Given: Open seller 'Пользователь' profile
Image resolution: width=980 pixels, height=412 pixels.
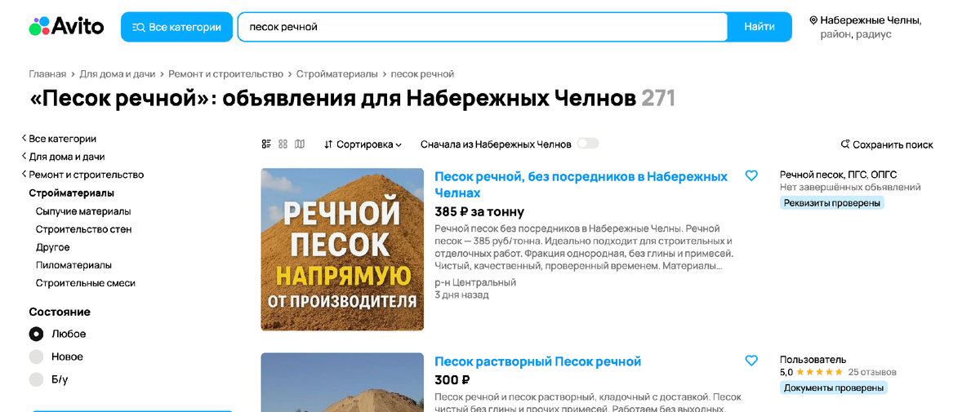Looking at the screenshot, I should tap(813, 360).
